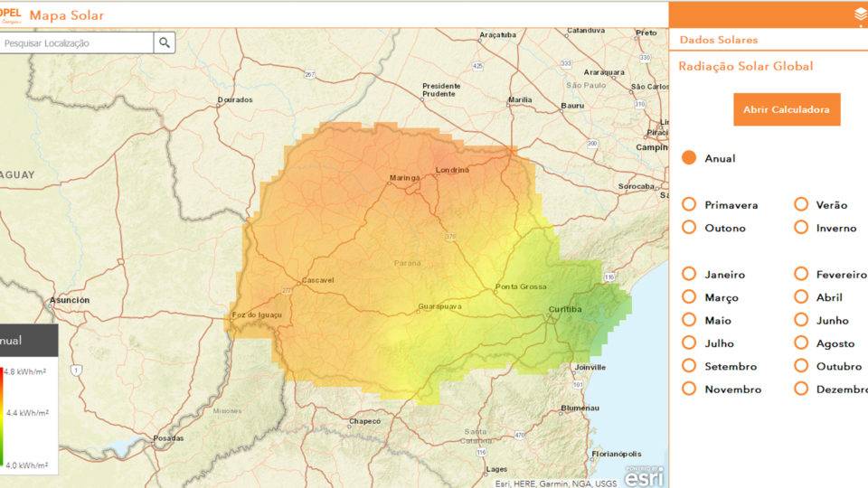Click Curitiba on the map

pyautogui.click(x=564, y=309)
